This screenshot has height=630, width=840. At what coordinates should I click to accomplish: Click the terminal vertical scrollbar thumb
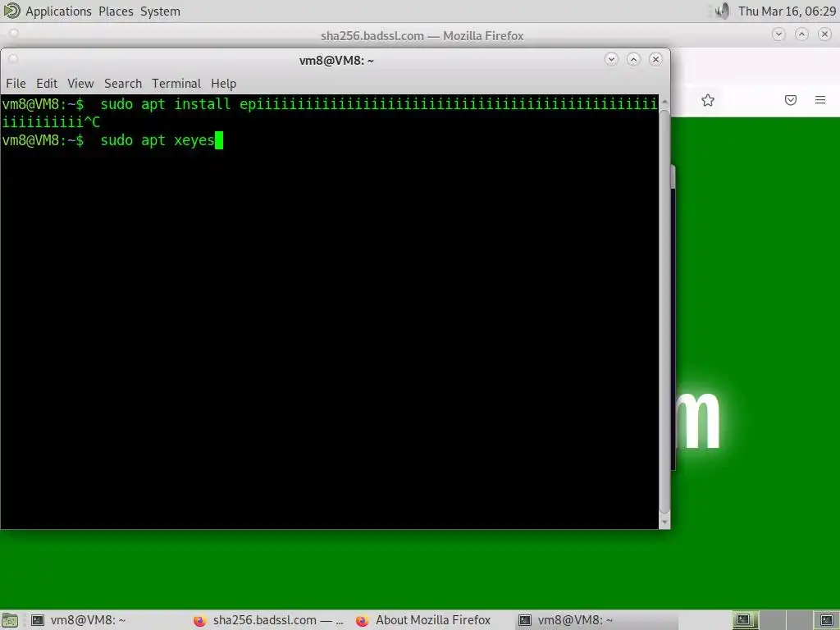664,311
